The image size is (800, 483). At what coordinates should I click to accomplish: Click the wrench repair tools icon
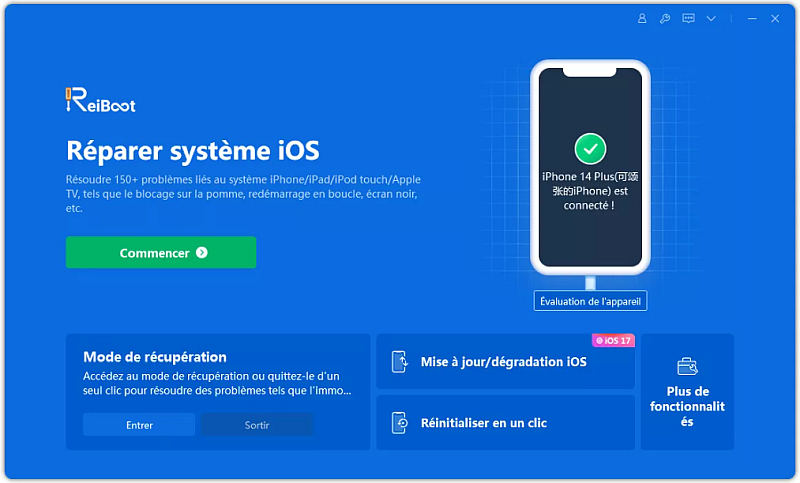tap(665, 18)
